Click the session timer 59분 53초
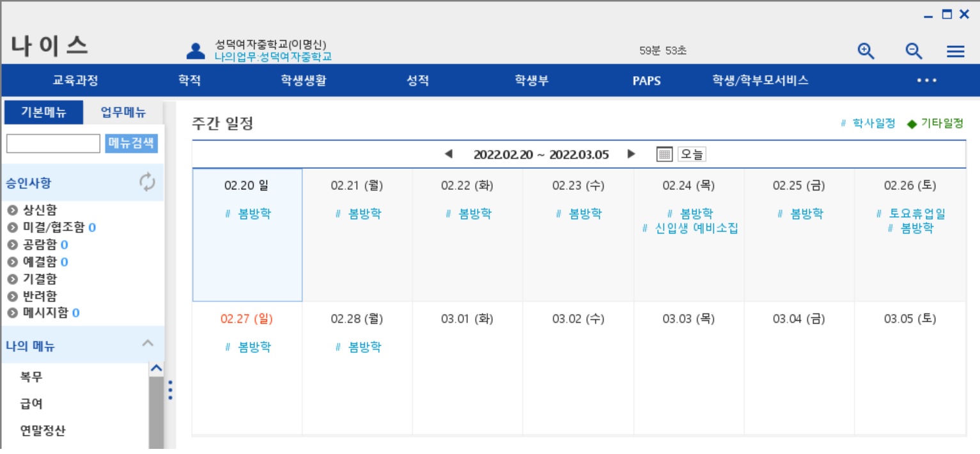 pos(663,51)
